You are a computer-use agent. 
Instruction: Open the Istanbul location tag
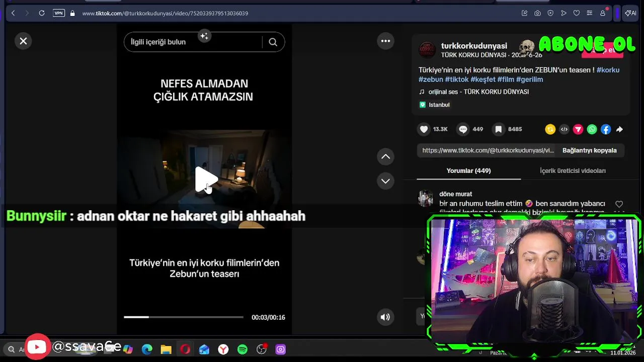(435, 105)
